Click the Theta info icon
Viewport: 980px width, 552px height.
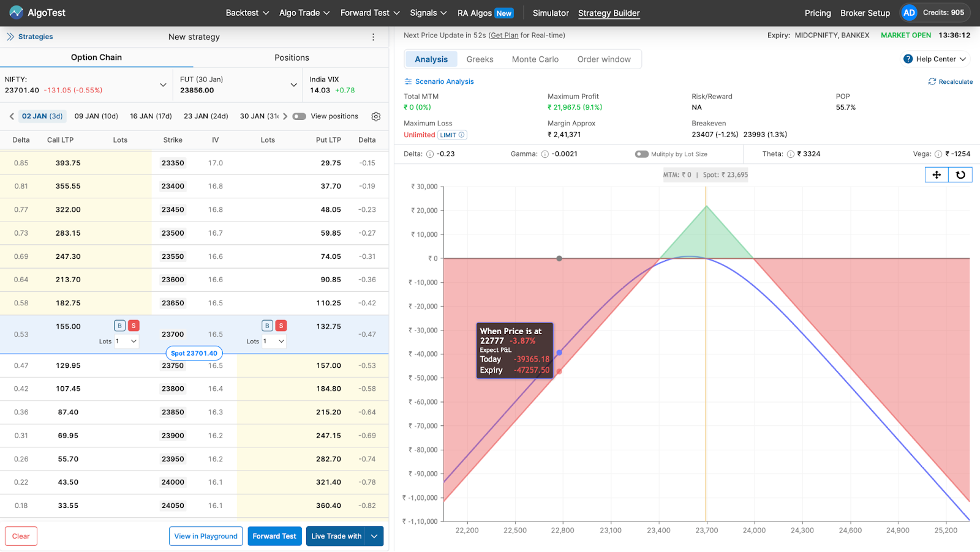click(x=791, y=154)
